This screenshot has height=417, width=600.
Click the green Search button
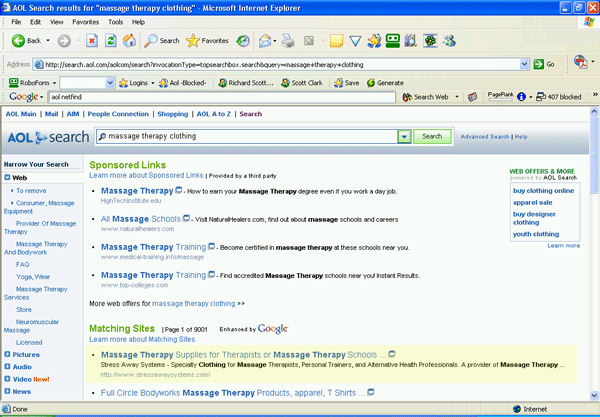pos(432,136)
